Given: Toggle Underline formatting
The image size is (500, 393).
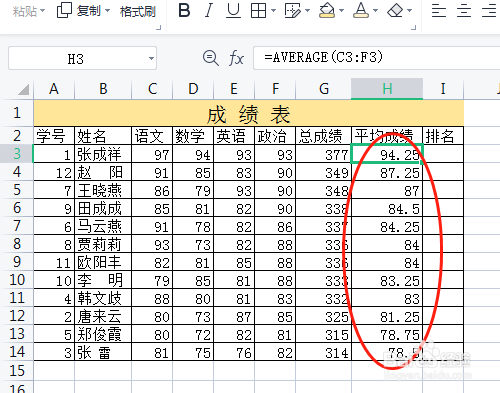Looking at the screenshot, I should 233,10.
